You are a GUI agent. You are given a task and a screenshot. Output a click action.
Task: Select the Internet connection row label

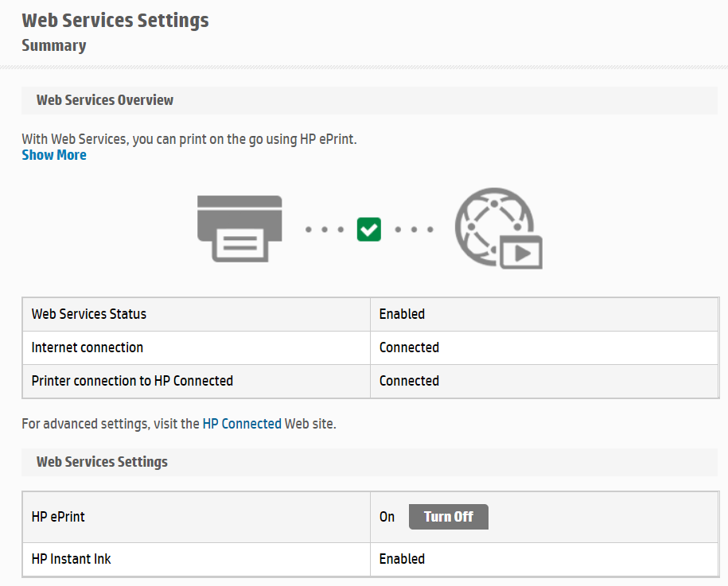point(88,347)
